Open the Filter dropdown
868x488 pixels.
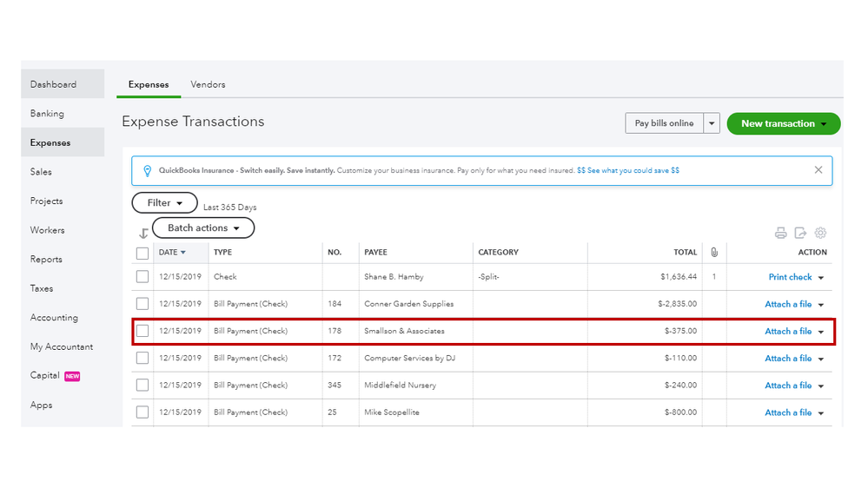point(164,202)
